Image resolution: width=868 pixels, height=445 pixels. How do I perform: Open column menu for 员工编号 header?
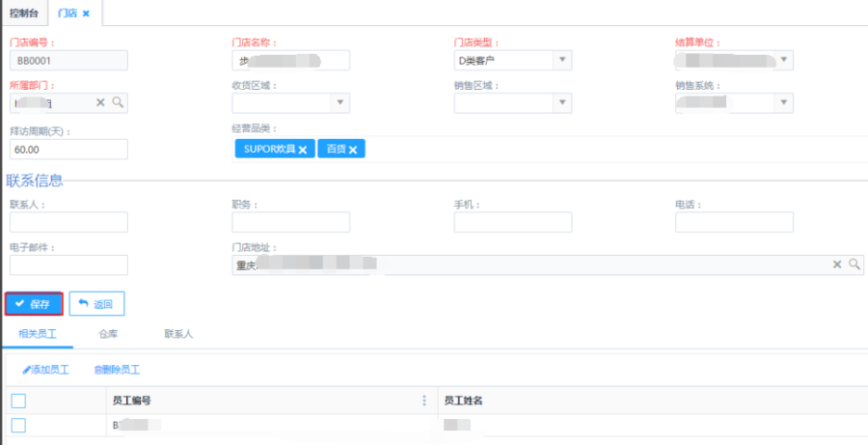coord(423,401)
